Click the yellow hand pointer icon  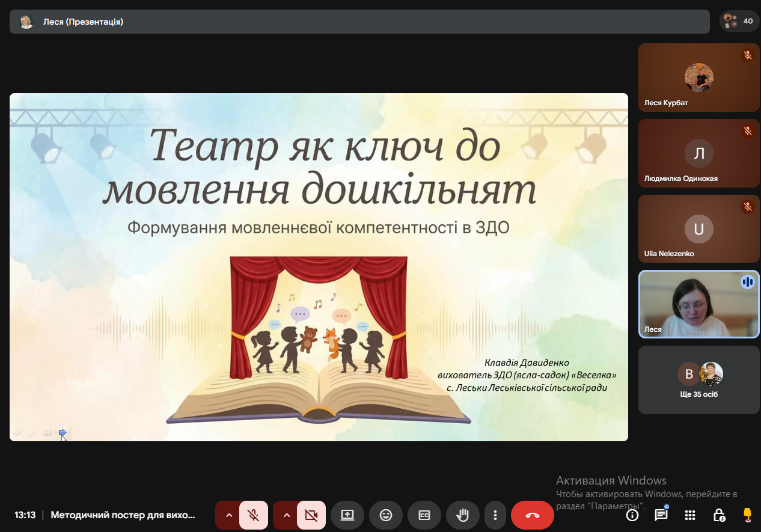747,515
